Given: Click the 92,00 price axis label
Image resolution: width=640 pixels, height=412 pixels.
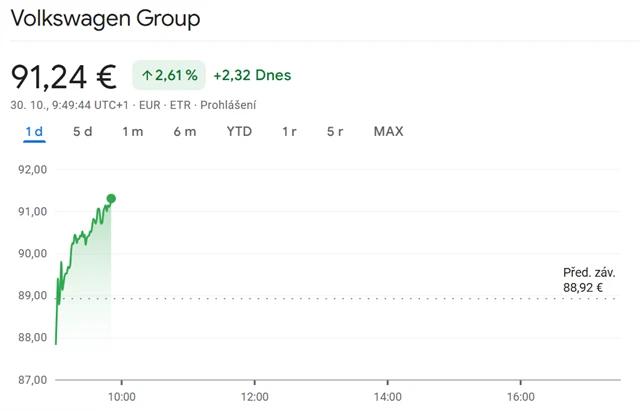Looking at the screenshot, I should pyautogui.click(x=34, y=169).
